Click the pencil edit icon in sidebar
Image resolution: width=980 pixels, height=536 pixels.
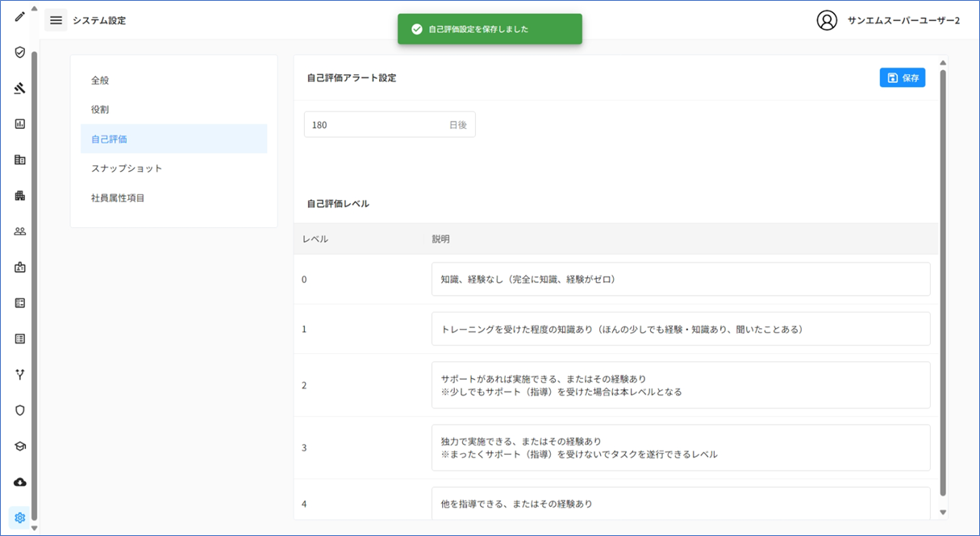[x=20, y=16]
